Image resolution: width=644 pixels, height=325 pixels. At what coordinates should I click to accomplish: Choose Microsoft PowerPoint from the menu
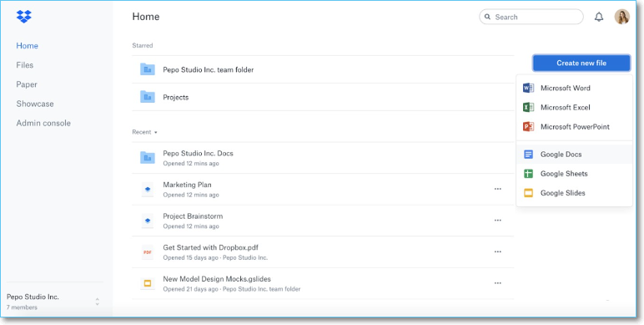(574, 127)
